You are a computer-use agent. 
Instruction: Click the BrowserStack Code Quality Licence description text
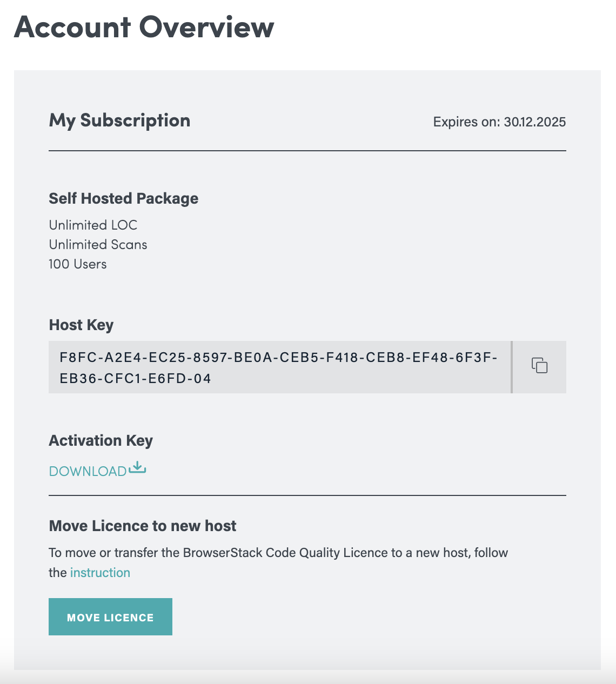[278, 562]
